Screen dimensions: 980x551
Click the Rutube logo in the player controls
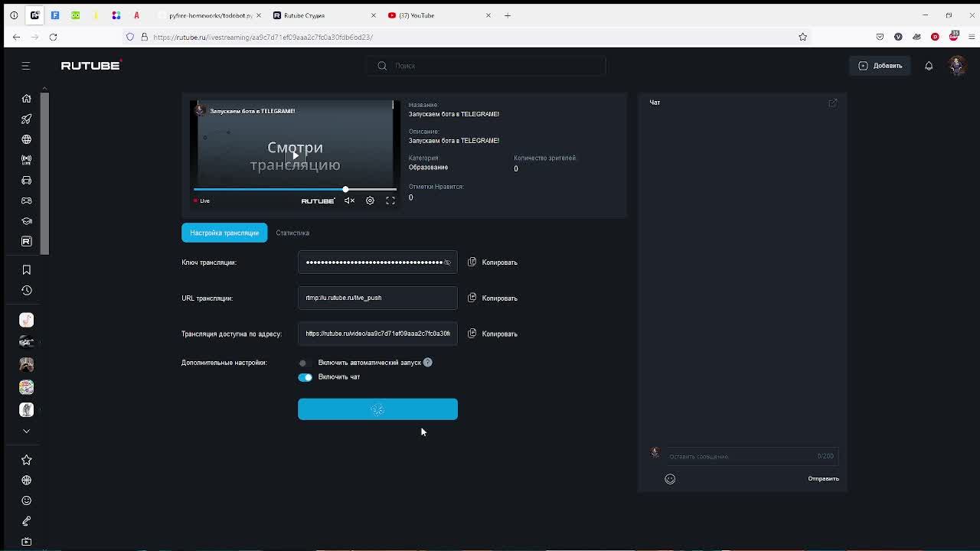coord(318,201)
